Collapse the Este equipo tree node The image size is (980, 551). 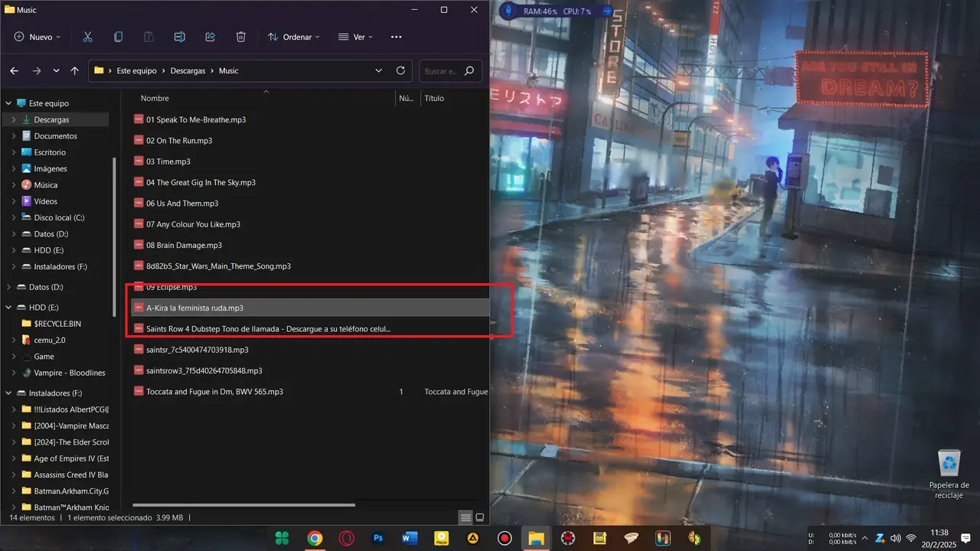pyautogui.click(x=8, y=103)
